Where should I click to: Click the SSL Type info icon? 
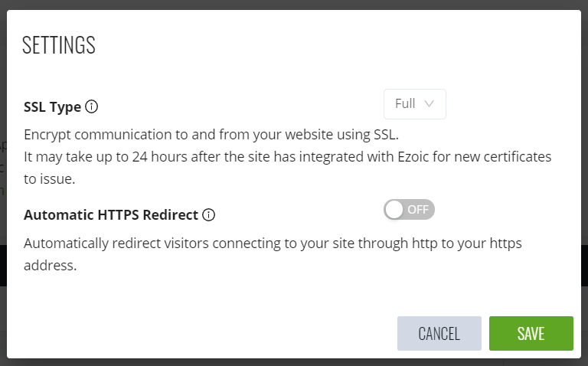click(92, 106)
